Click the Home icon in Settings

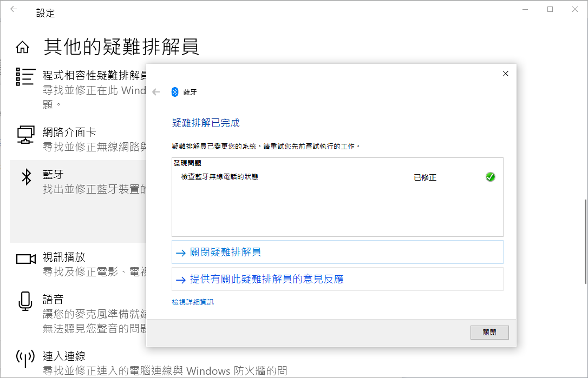22,48
